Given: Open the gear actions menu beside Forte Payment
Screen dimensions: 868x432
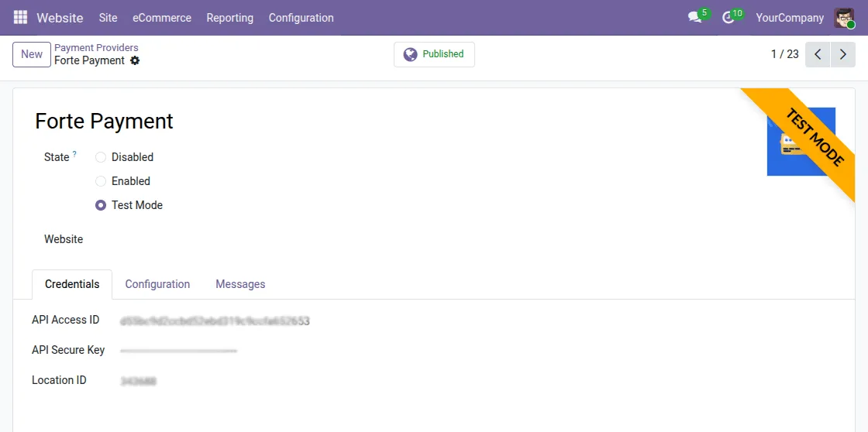Looking at the screenshot, I should (135, 61).
